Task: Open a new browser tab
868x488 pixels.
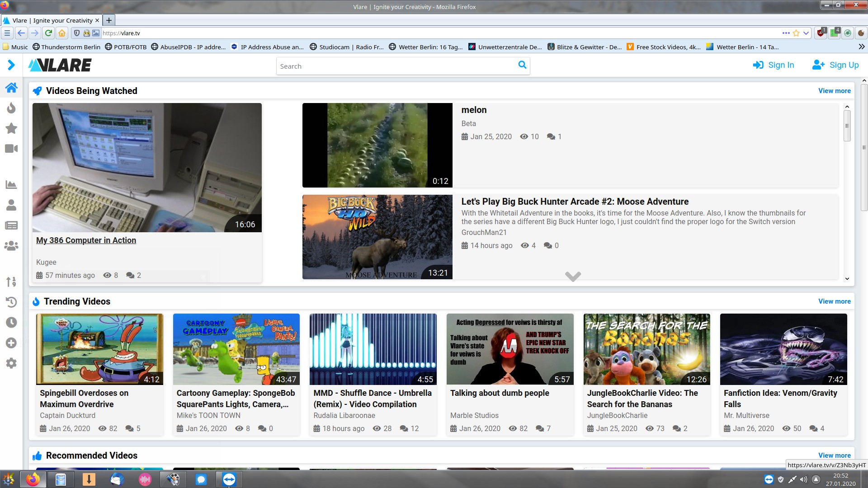Action: [108, 20]
